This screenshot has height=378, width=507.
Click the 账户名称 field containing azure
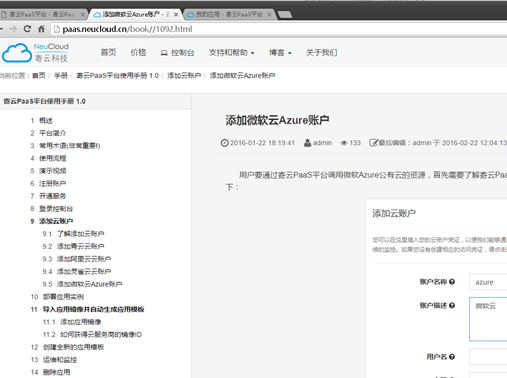[488, 282]
